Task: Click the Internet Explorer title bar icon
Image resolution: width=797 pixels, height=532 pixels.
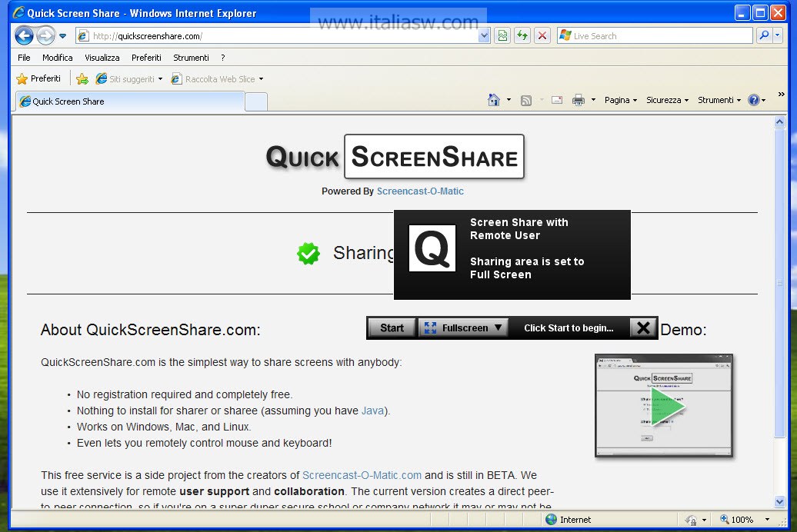Action: pyautogui.click(x=18, y=13)
